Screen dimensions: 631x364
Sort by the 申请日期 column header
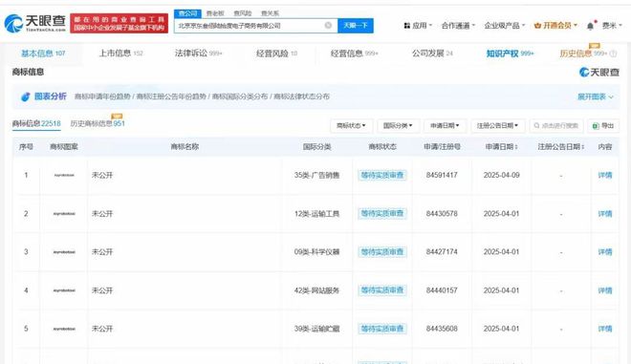tap(501, 147)
